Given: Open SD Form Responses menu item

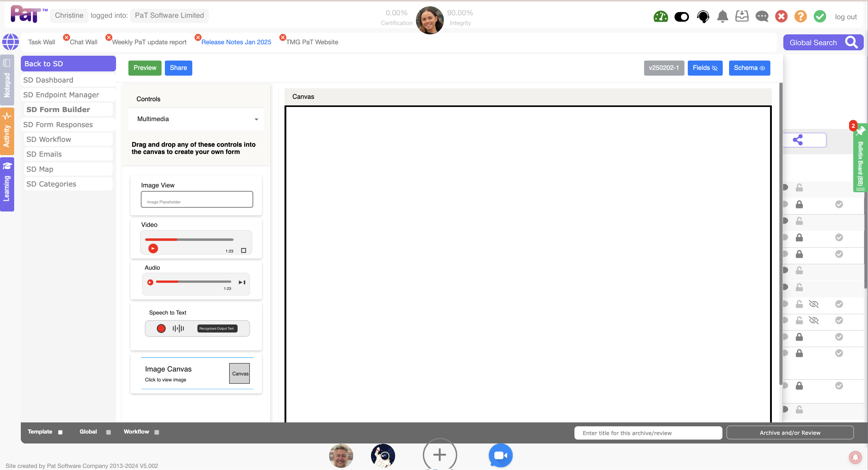Looking at the screenshot, I should (58, 125).
